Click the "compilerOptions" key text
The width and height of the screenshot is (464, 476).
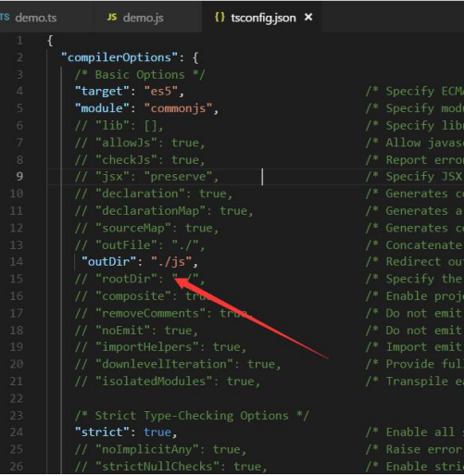(119, 57)
